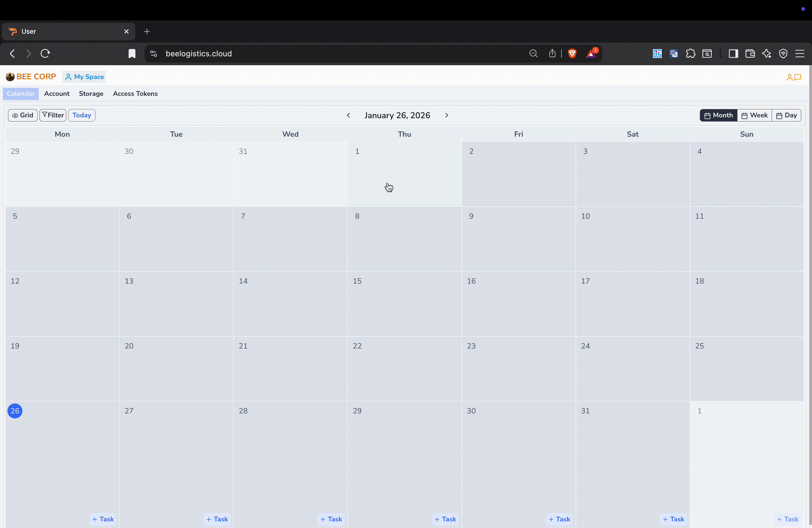Open Brave wallet icon

click(x=750, y=54)
